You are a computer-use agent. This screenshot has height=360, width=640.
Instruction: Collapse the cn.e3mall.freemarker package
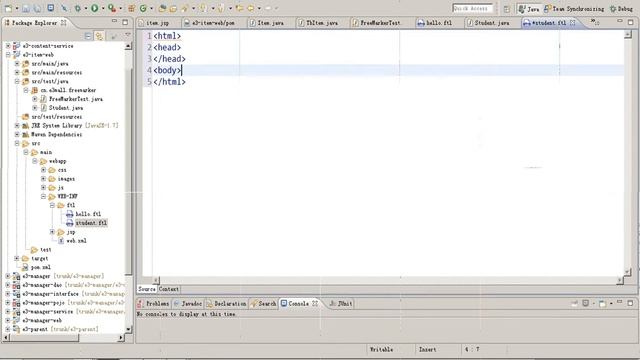(x=26, y=90)
